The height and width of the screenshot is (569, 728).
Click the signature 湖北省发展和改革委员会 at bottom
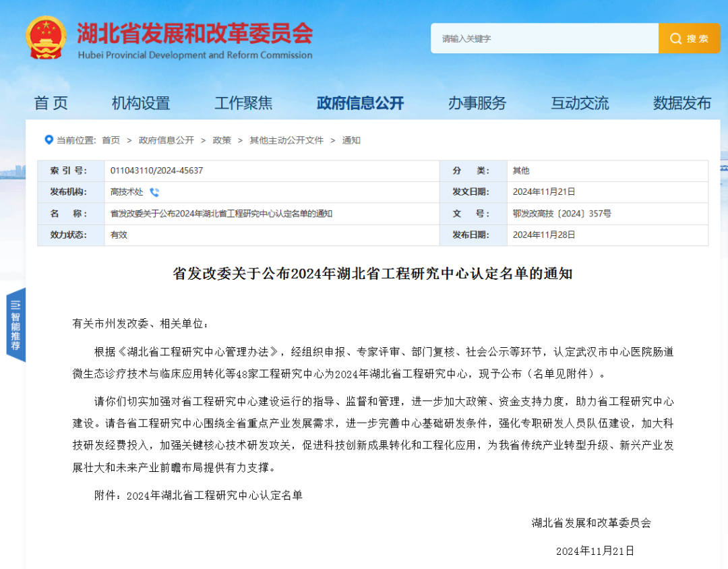591,523
